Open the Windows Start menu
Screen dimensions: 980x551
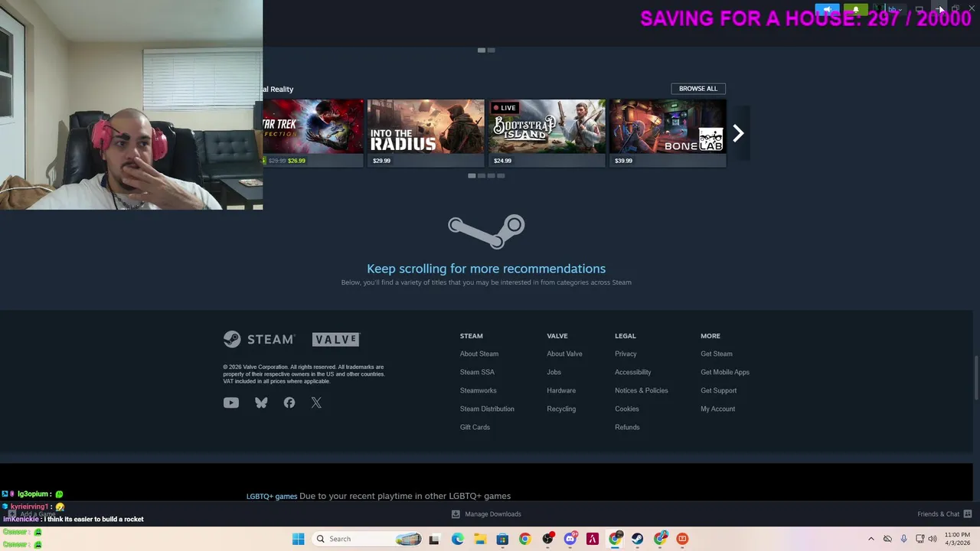[x=298, y=539]
